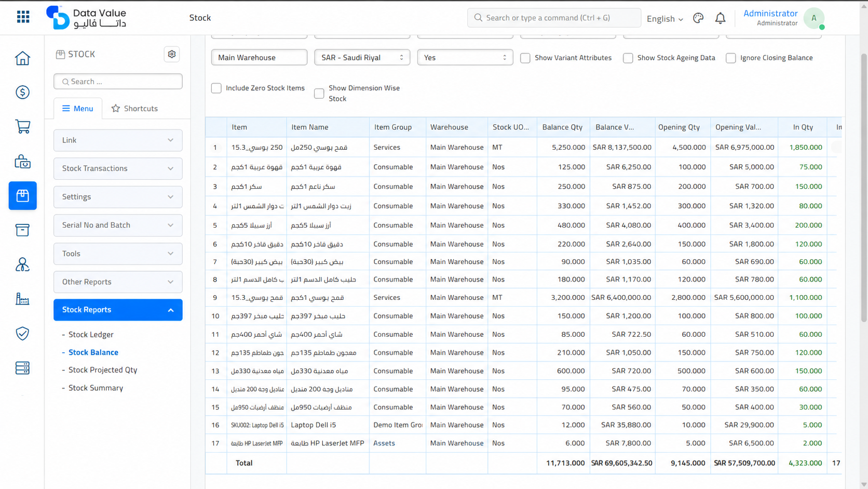Sort by the Balance Qty column header
Image resolution: width=868 pixels, height=489 pixels.
click(x=562, y=127)
